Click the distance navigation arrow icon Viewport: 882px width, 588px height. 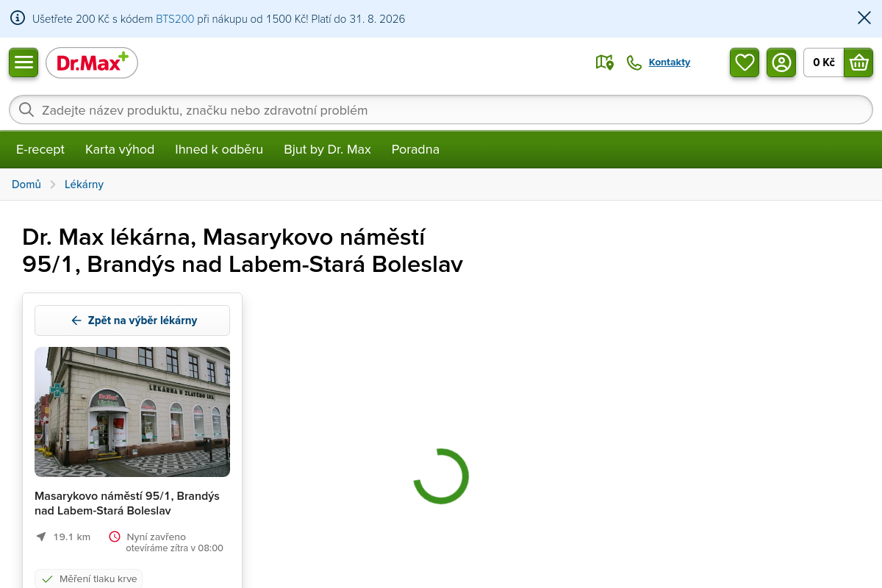pyautogui.click(x=41, y=537)
